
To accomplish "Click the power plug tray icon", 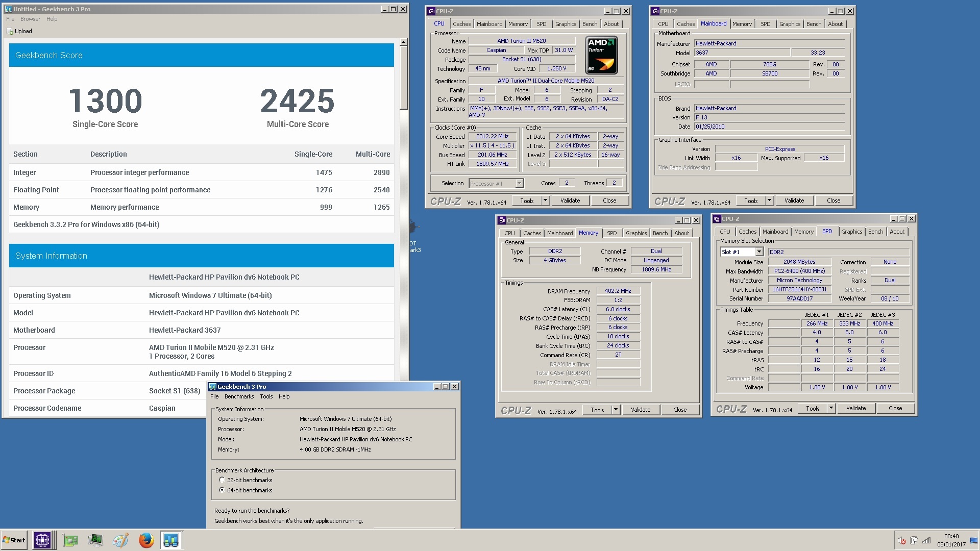I will (x=914, y=540).
